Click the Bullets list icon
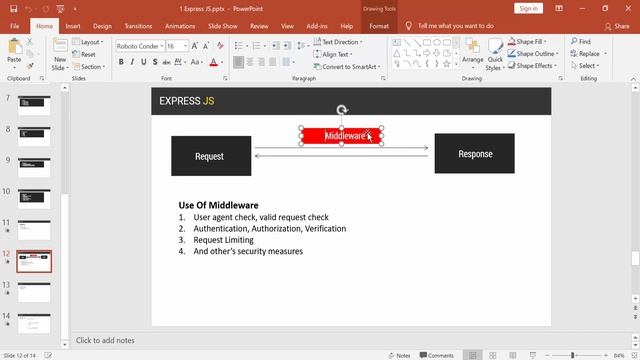 point(239,46)
